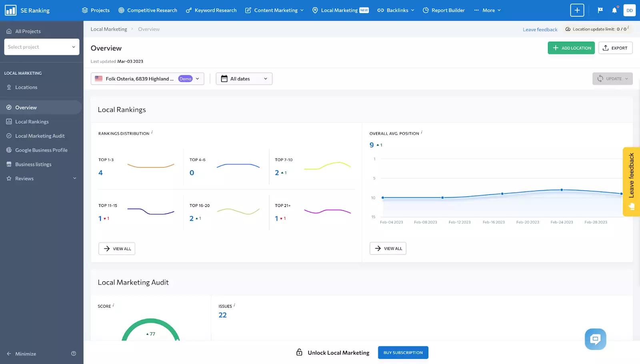Click the chat support bubble icon

595,339
